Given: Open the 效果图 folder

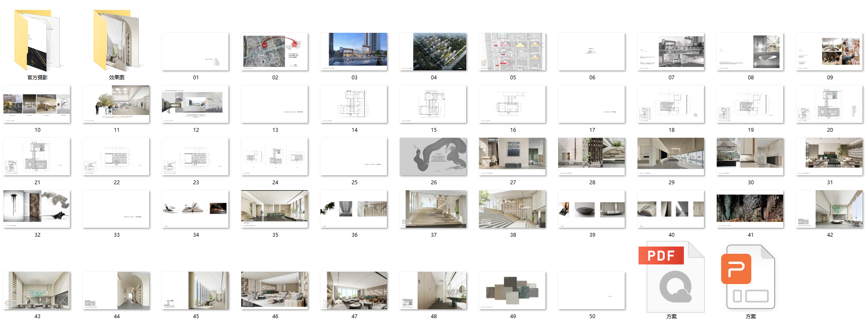Looking at the screenshot, I should click(116, 41).
